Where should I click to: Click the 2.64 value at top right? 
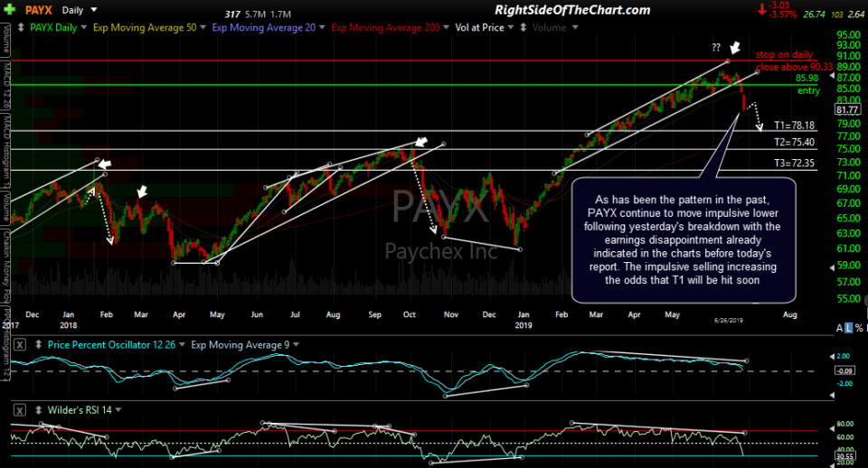856,14
